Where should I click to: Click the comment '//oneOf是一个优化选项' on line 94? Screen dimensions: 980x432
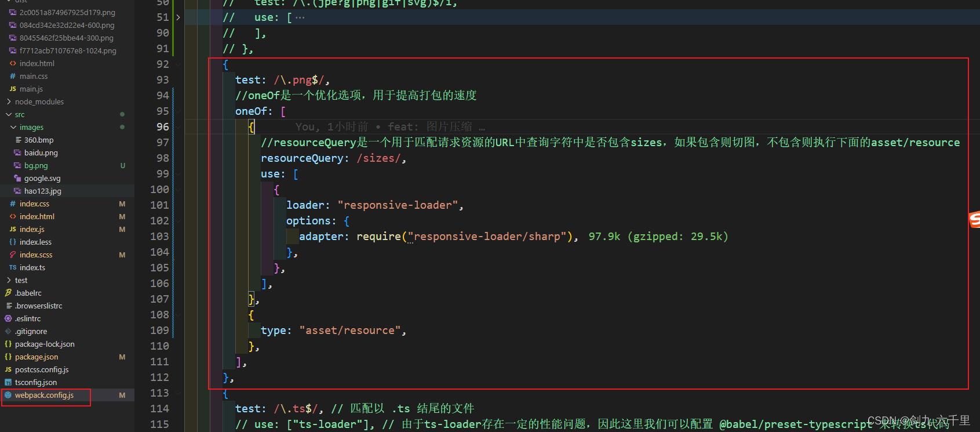(x=298, y=95)
